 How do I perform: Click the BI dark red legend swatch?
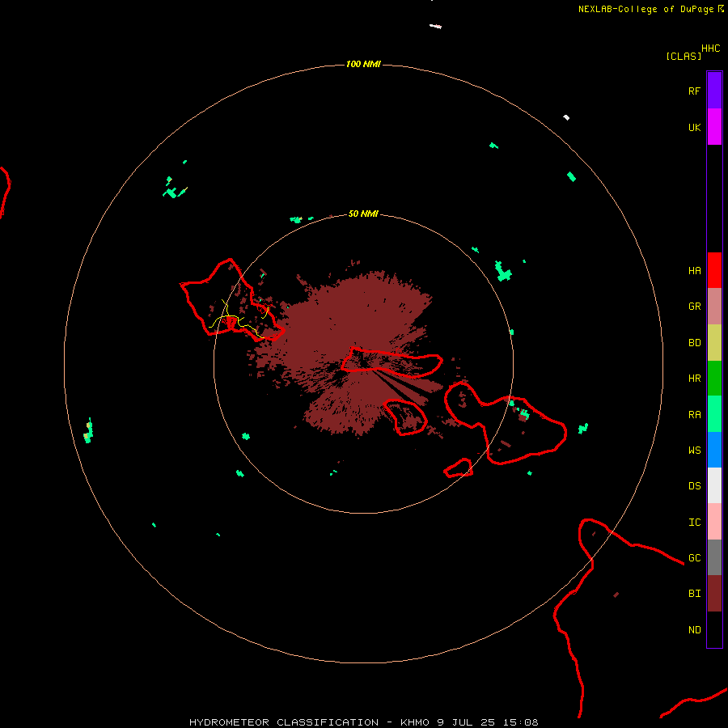[x=714, y=594]
